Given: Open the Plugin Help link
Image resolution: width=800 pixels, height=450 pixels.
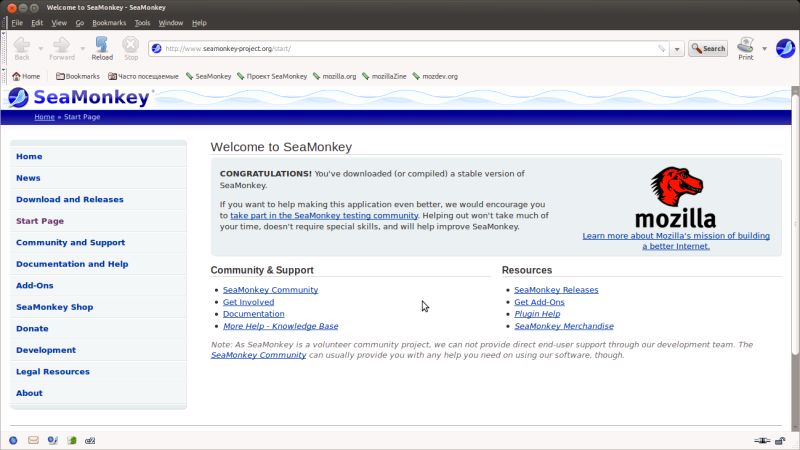Looking at the screenshot, I should pos(537,314).
